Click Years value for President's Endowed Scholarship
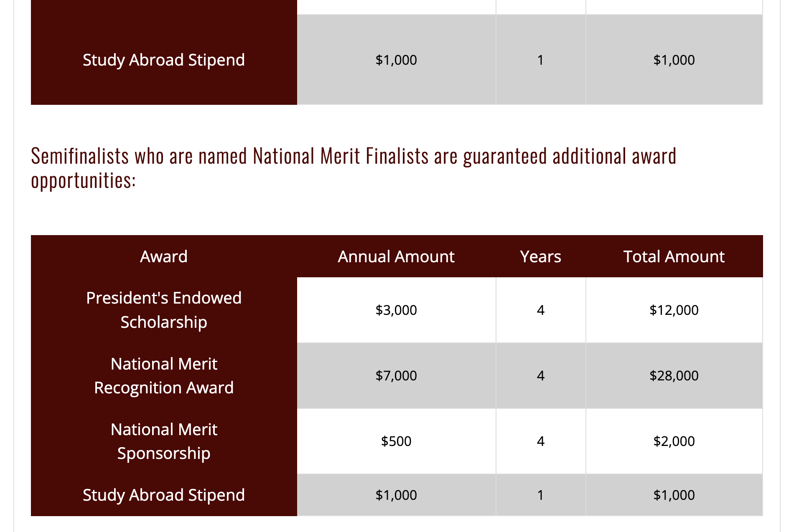The height and width of the screenshot is (532, 799). (x=540, y=310)
